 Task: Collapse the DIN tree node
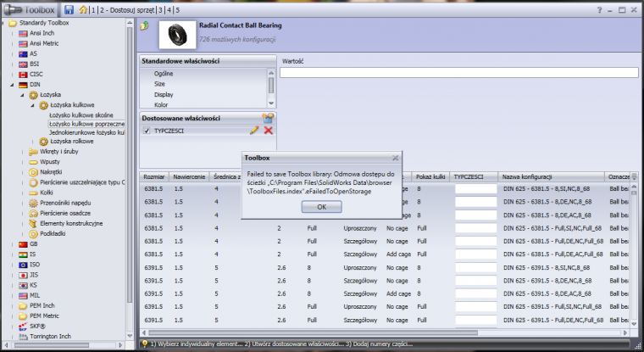[x=12, y=85]
